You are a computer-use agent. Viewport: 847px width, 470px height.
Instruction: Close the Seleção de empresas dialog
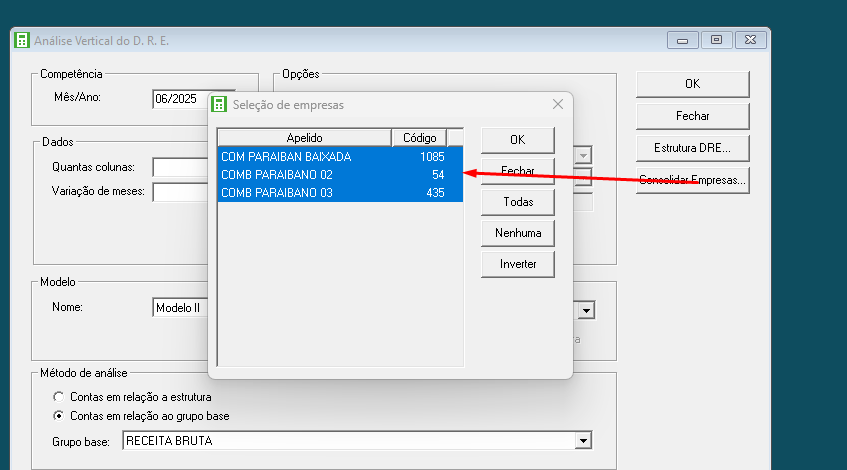point(558,104)
